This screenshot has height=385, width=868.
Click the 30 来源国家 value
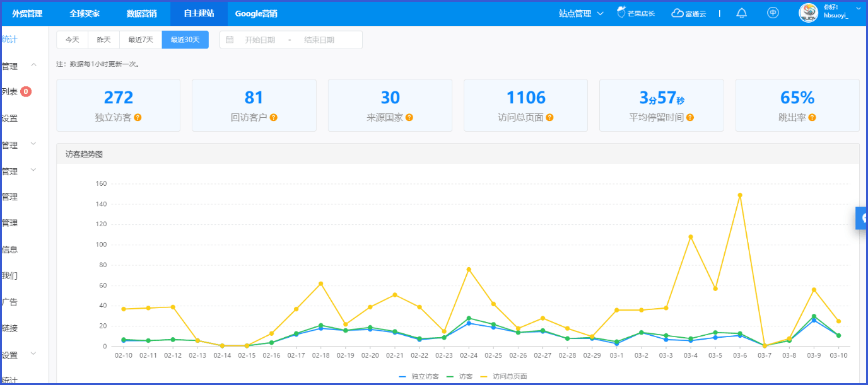pyautogui.click(x=390, y=98)
